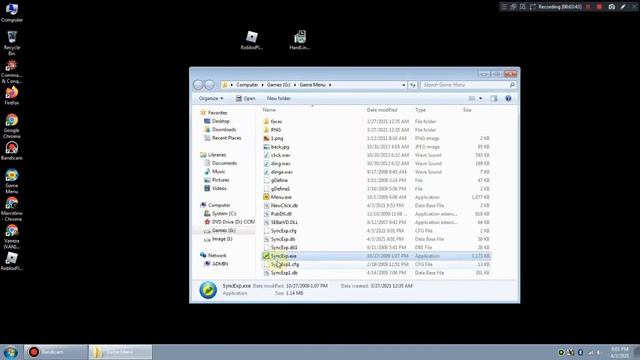
Task: Select the SyncExp1.db file
Action: pyautogui.click(x=284, y=273)
